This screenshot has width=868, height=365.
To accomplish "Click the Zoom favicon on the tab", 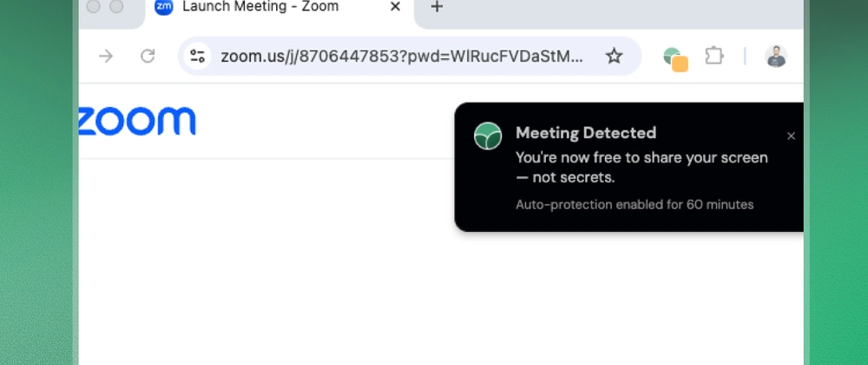I will [163, 7].
